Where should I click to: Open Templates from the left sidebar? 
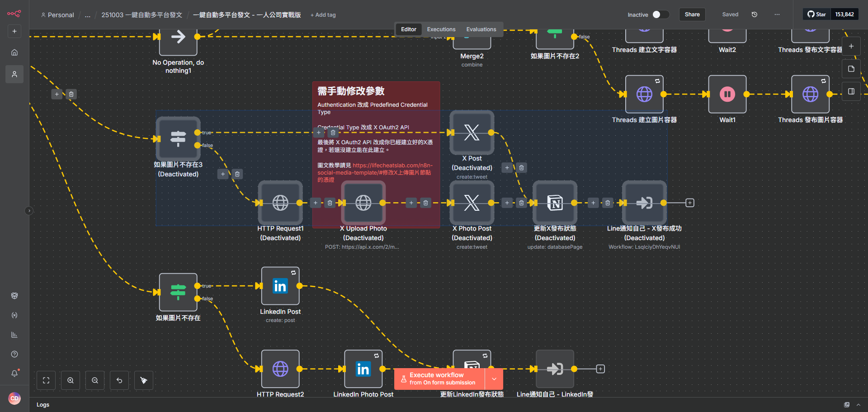click(x=14, y=296)
